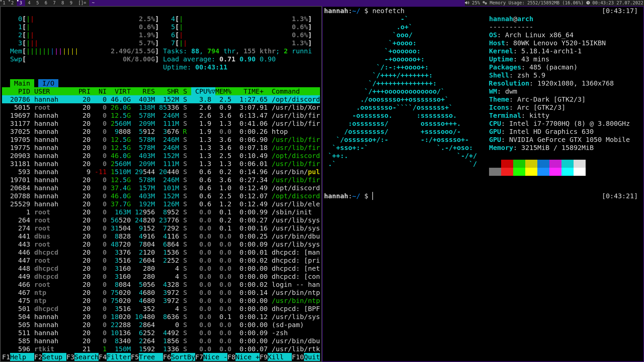The height and width of the screenshot is (362, 644).
Task: Click the memory usage icon in status bar
Action: (x=485, y=3)
